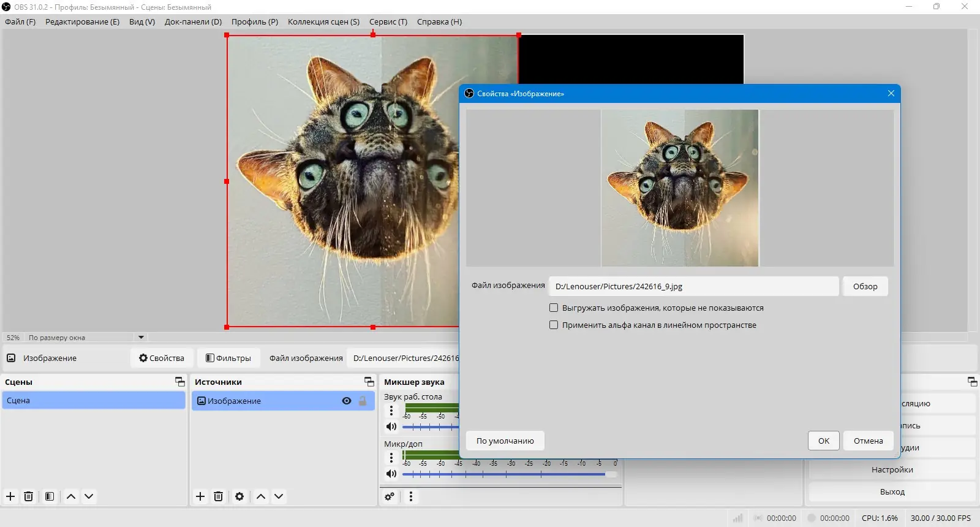Expand the preview scale dropdown "По размеру окна"
Screen dimensions: 980x527
pos(141,338)
